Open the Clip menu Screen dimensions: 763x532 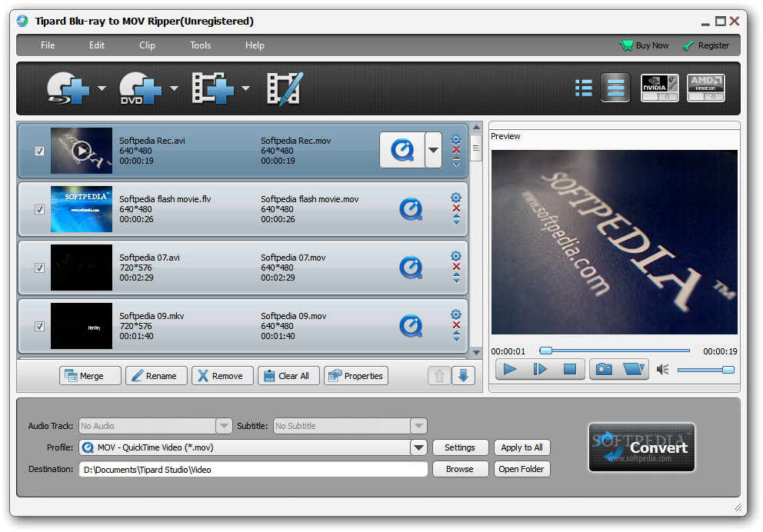147,45
